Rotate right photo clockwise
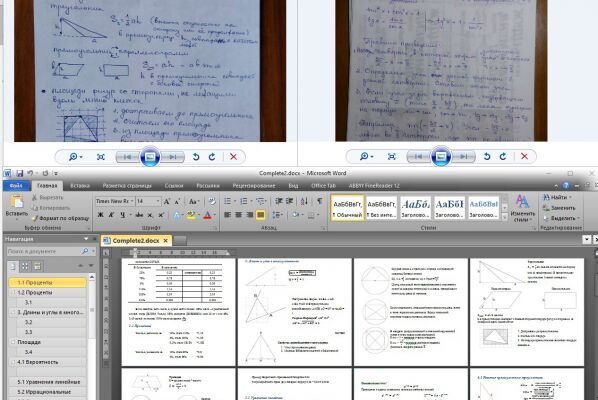 point(503,156)
